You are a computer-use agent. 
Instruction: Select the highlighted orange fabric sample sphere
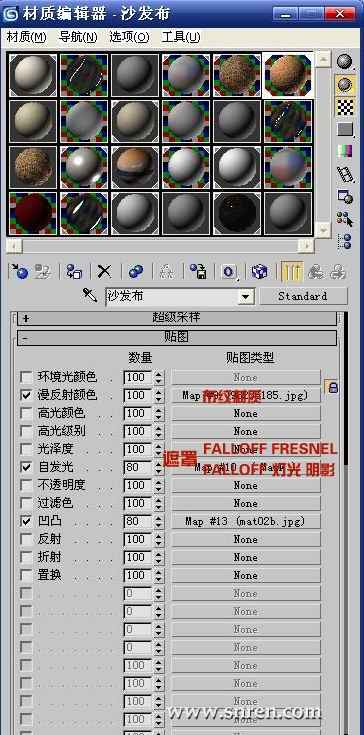[288, 75]
